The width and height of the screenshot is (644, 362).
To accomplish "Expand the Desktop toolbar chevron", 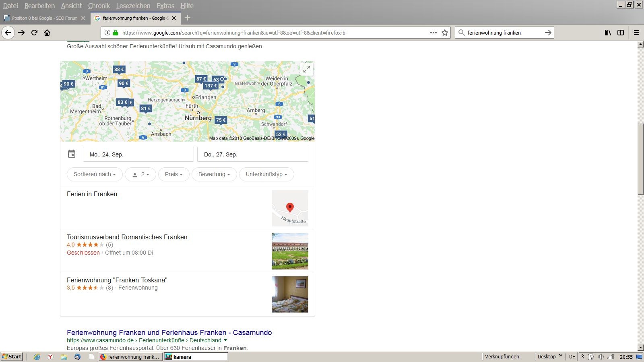I will (560, 356).
